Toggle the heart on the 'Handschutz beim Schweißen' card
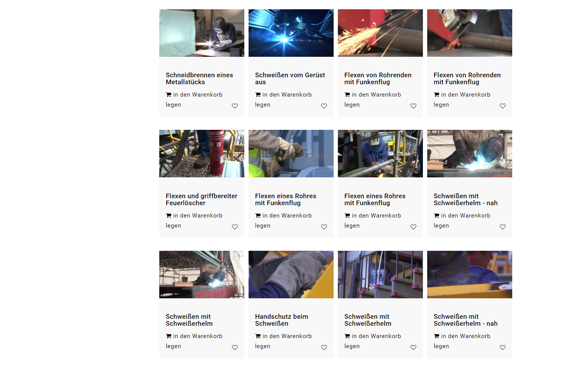This screenshot has height=369, width=588. pos(324,347)
